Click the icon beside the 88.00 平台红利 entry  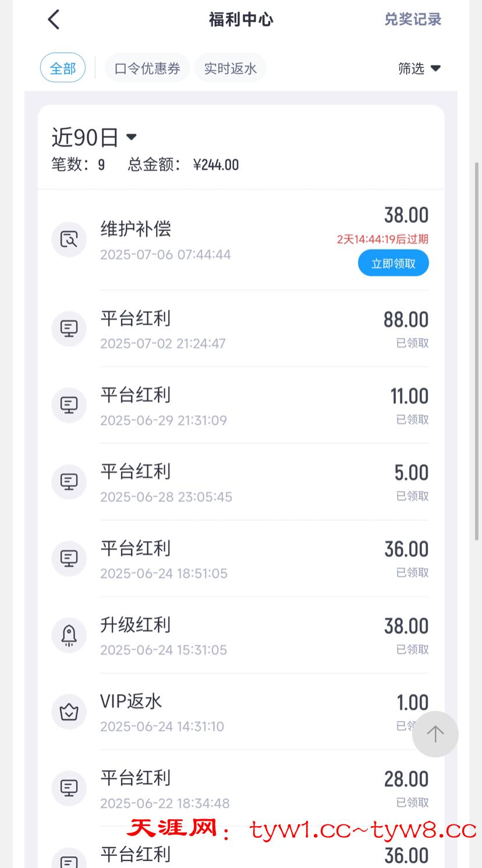[x=69, y=329]
